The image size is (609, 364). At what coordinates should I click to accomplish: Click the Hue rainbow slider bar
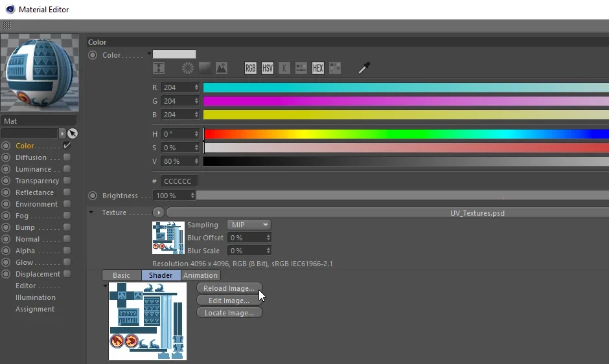point(406,134)
